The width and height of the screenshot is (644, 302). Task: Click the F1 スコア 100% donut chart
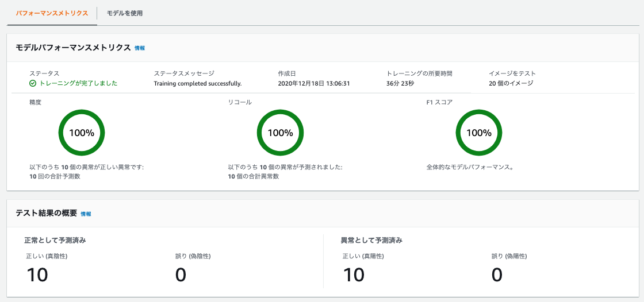(x=479, y=133)
